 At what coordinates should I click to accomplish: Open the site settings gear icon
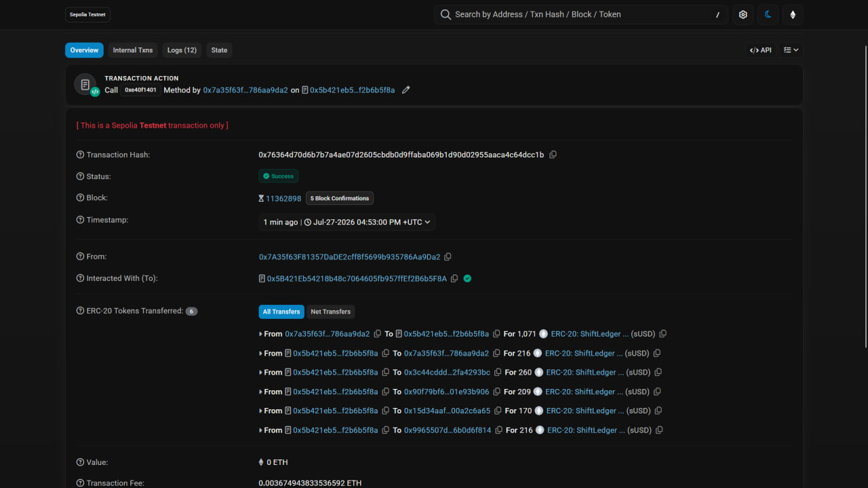pos(743,14)
